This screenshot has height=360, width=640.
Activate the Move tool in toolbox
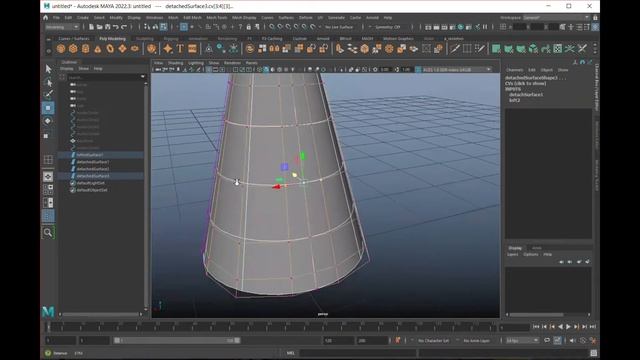48,108
